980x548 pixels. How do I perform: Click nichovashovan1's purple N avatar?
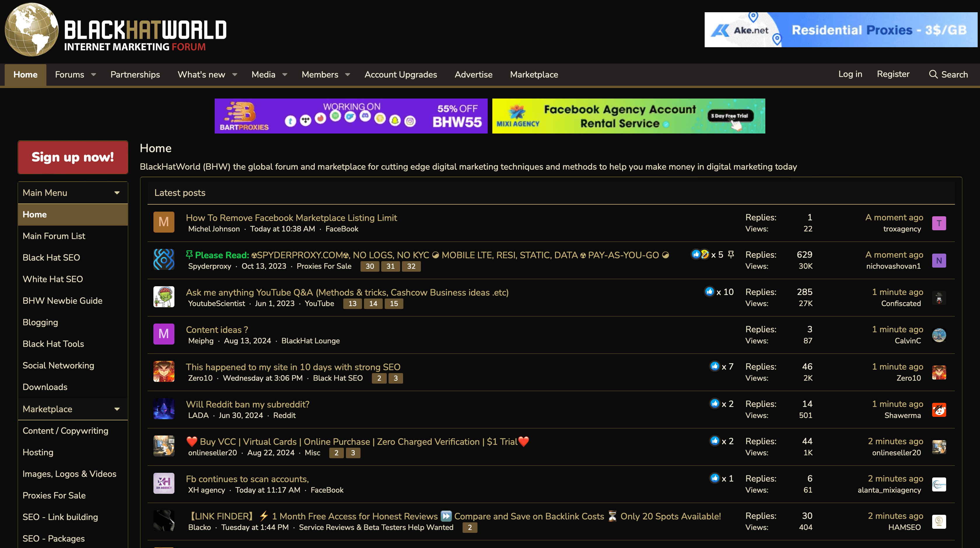[x=939, y=261]
